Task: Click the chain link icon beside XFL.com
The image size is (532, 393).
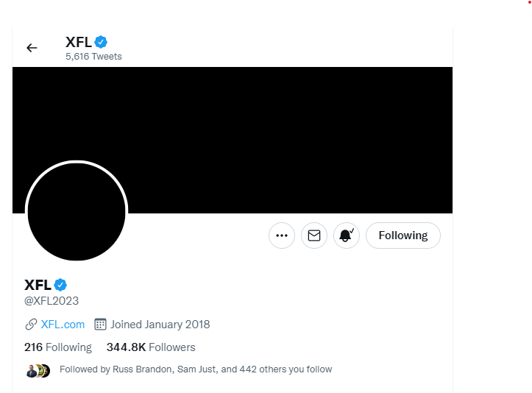Action: click(31, 325)
